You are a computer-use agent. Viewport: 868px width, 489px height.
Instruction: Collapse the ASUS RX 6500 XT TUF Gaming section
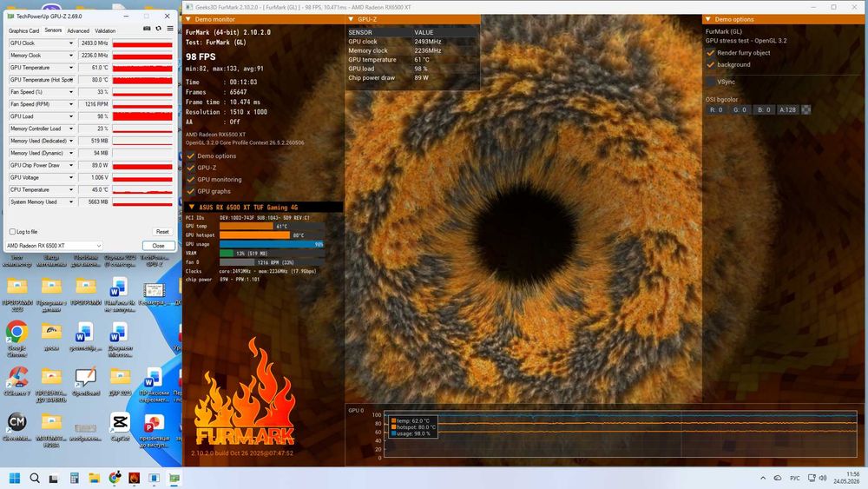pyautogui.click(x=192, y=207)
